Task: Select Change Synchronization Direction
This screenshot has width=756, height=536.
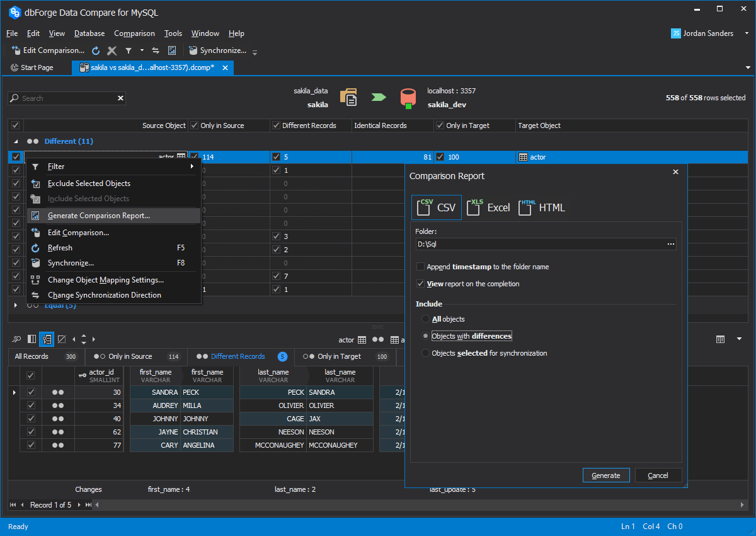Action: (x=113, y=295)
